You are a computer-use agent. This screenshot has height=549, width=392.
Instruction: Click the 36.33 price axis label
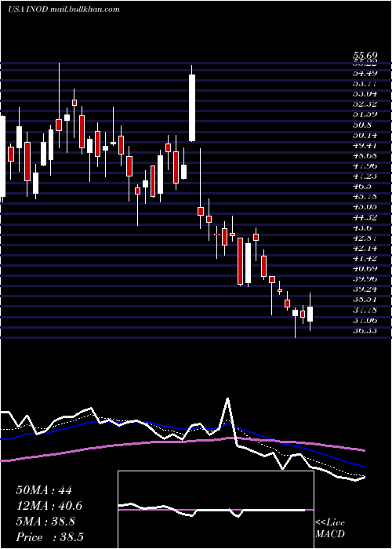coord(365,330)
